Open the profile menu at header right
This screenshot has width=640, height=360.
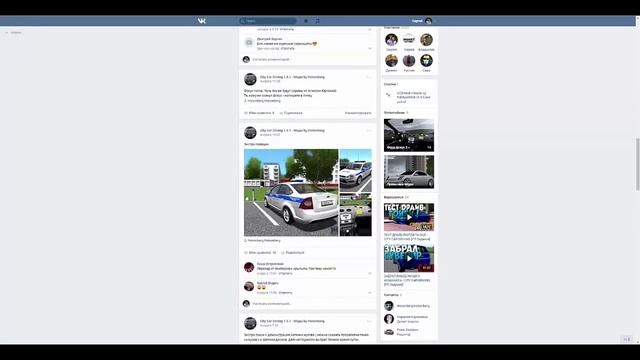(422, 21)
